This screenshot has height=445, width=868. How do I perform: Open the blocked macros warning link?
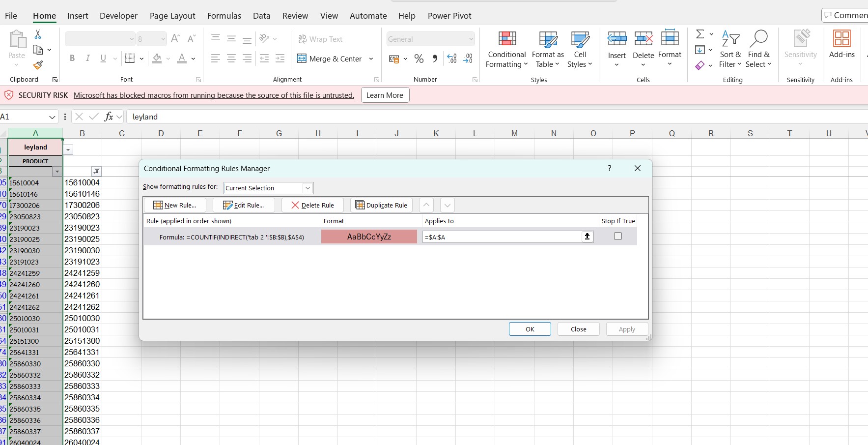[214, 95]
